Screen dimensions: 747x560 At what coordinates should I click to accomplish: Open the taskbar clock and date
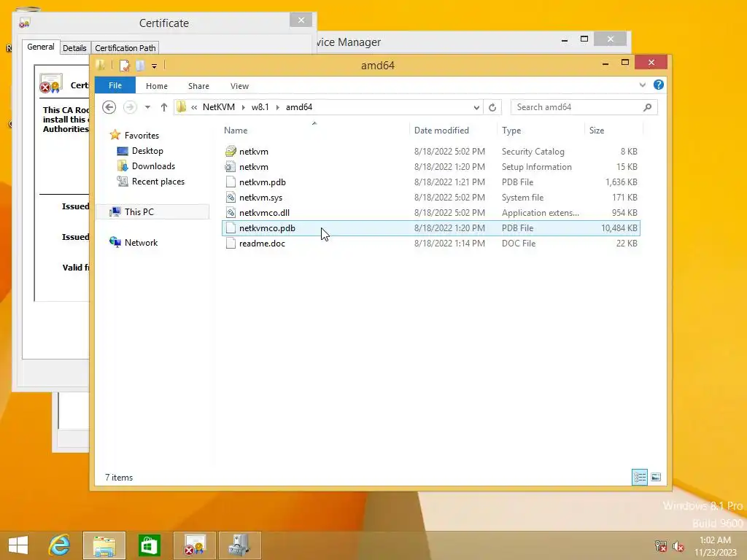(x=715, y=545)
